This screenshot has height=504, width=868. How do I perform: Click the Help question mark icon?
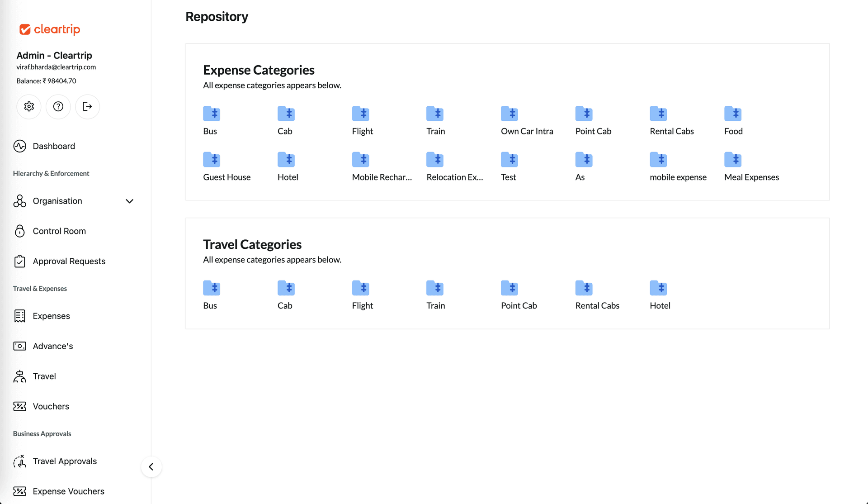coord(58,106)
